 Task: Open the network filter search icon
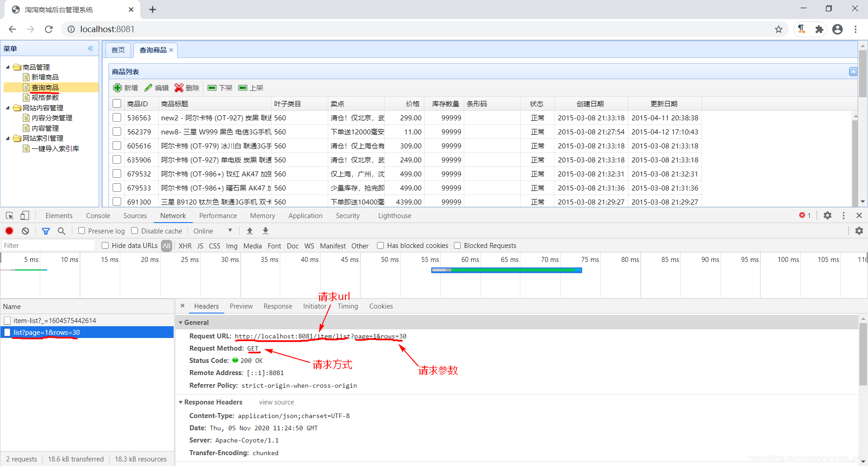(61, 231)
